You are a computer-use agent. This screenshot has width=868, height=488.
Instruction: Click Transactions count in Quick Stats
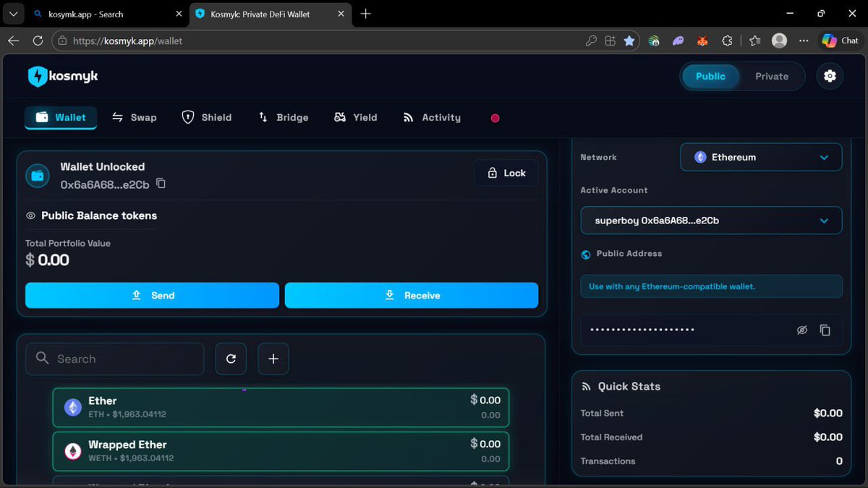[x=839, y=461]
